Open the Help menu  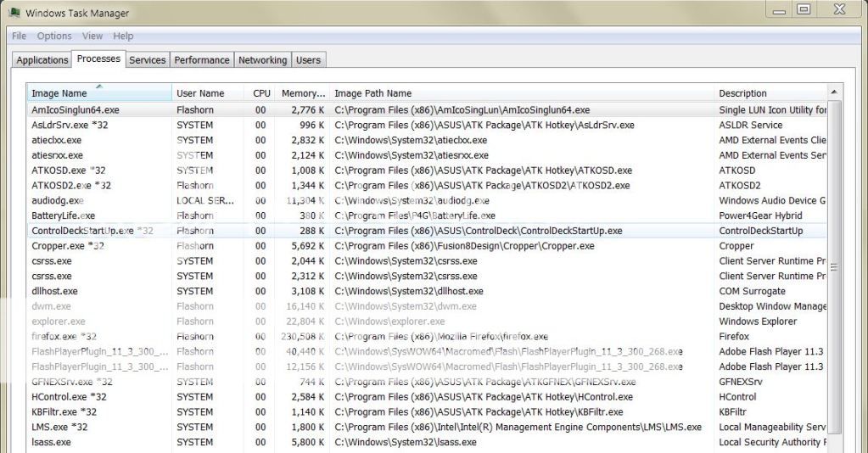pyautogui.click(x=123, y=36)
